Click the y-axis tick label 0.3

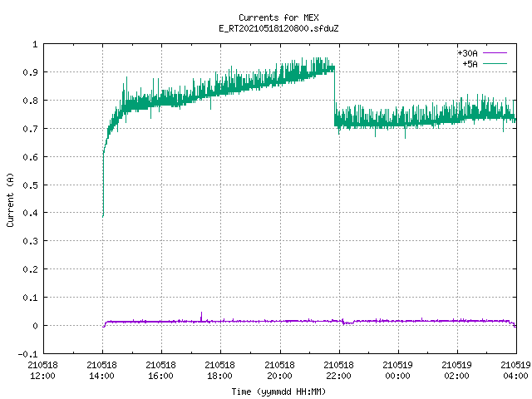[31, 241]
